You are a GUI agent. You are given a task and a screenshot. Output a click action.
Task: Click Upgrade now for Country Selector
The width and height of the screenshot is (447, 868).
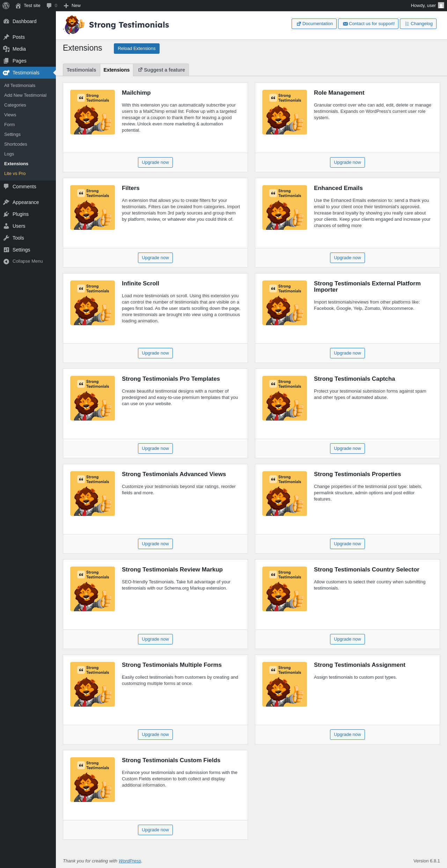click(347, 639)
